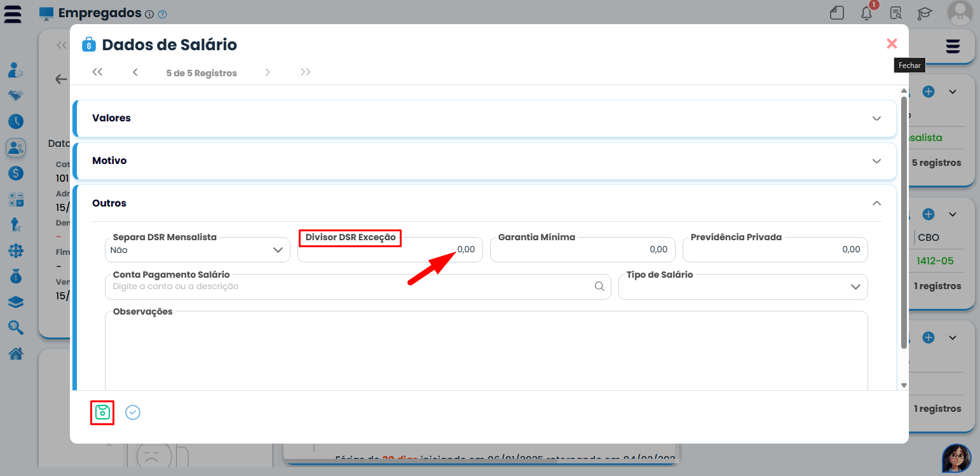Expand the chevron on the CBO card
Image resolution: width=980 pixels, height=476 pixels.
[x=953, y=214]
